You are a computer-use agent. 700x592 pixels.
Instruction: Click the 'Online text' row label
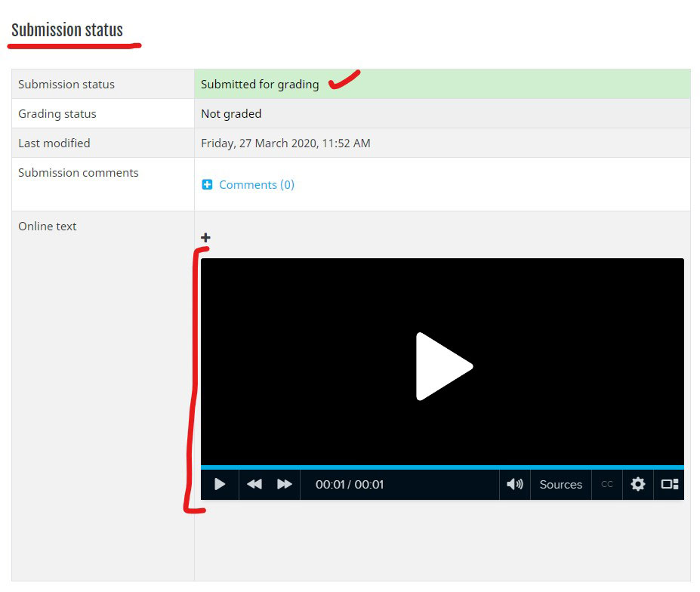tap(48, 227)
